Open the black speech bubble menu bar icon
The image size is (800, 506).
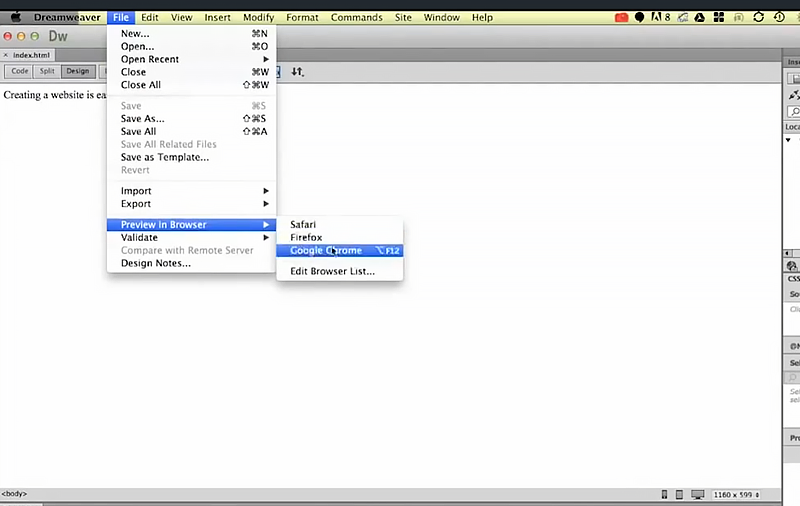(x=639, y=17)
